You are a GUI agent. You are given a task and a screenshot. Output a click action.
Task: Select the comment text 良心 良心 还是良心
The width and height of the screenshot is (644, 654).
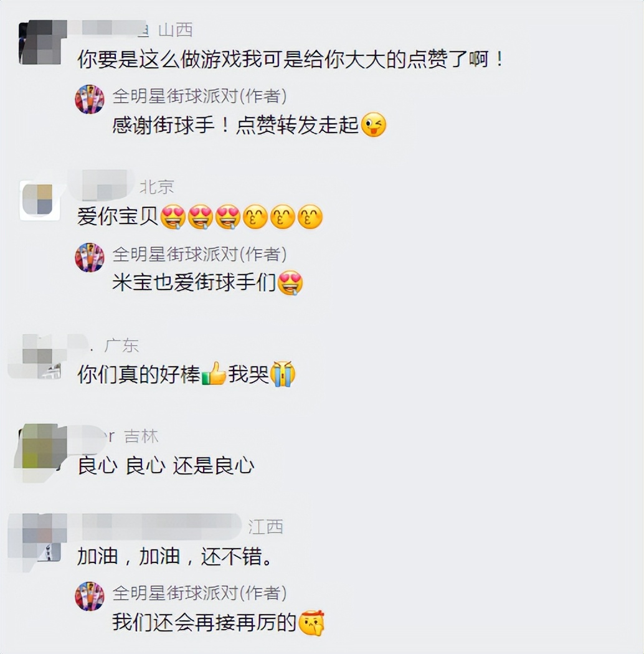coord(166,465)
